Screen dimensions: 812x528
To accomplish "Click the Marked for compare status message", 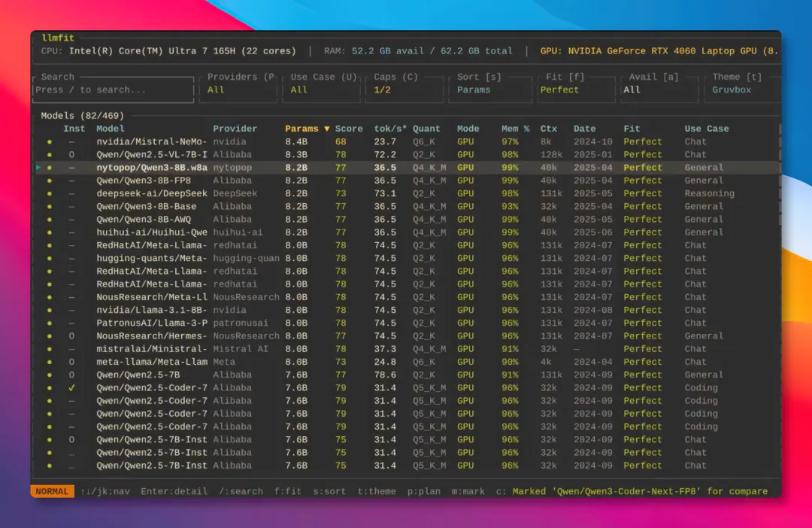I will tap(640, 491).
